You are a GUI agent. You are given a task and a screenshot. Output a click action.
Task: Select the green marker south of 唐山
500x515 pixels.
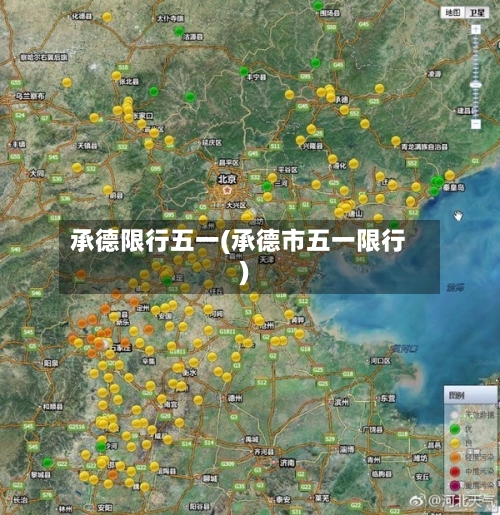[394, 224]
